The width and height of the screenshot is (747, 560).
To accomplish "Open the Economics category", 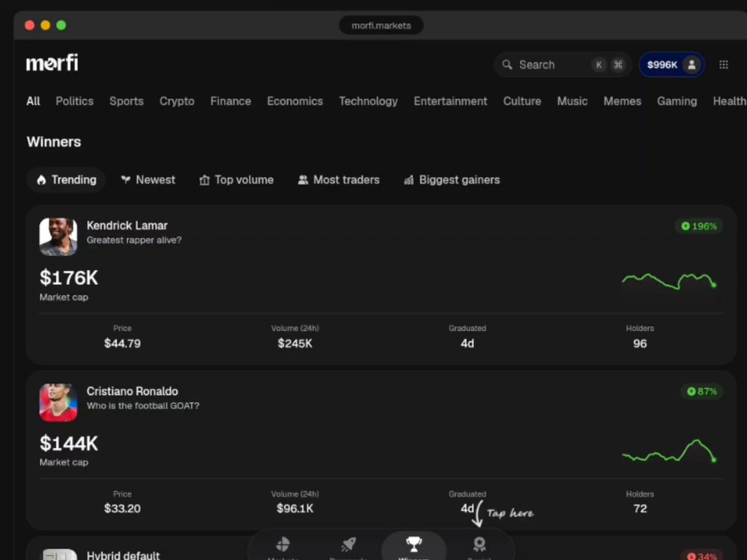I will [x=295, y=101].
